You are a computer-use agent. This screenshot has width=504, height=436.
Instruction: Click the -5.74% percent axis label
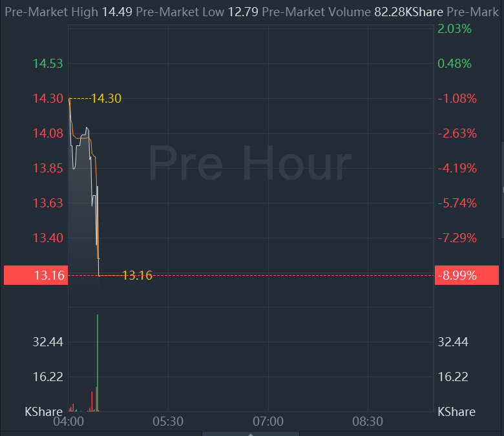coord(457,203)
